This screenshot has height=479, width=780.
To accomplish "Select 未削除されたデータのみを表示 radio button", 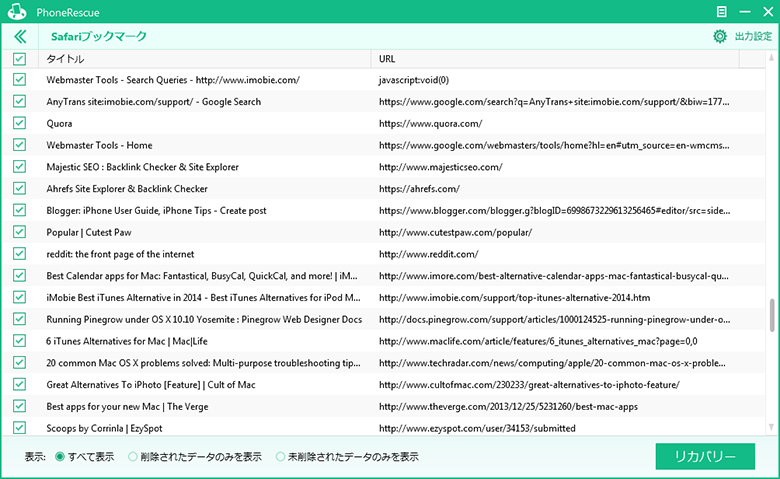I will pyautogui.click(x=281, y=457).
